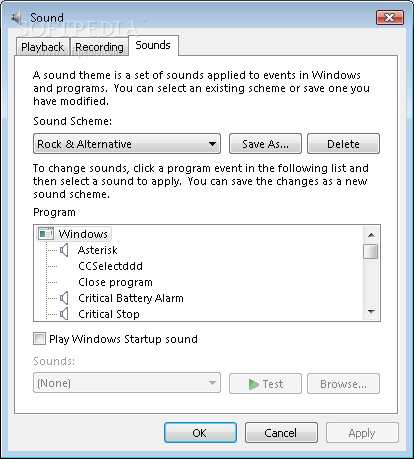Image resolution: width=414 pixels, height=459 pixels.
Task: Open the Sound Scheme dropdown
Action: [127, 144]
